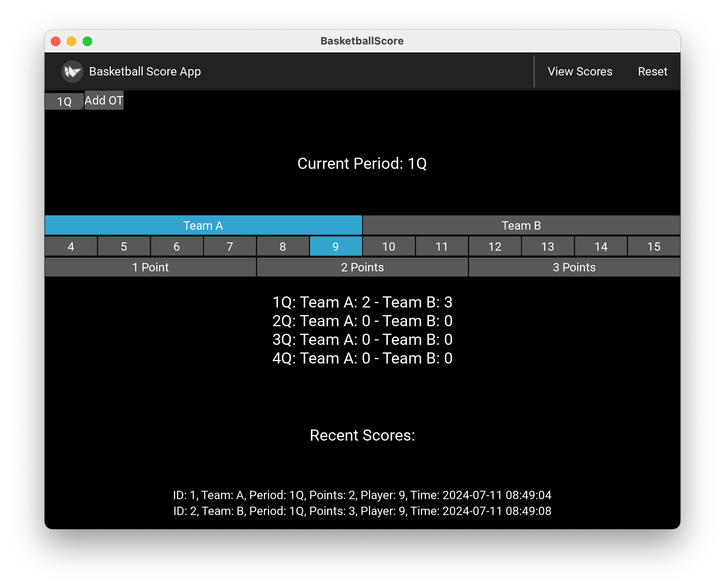
Task: Choose player number 12
Action: pyautogui.click(x=494, y=246)
